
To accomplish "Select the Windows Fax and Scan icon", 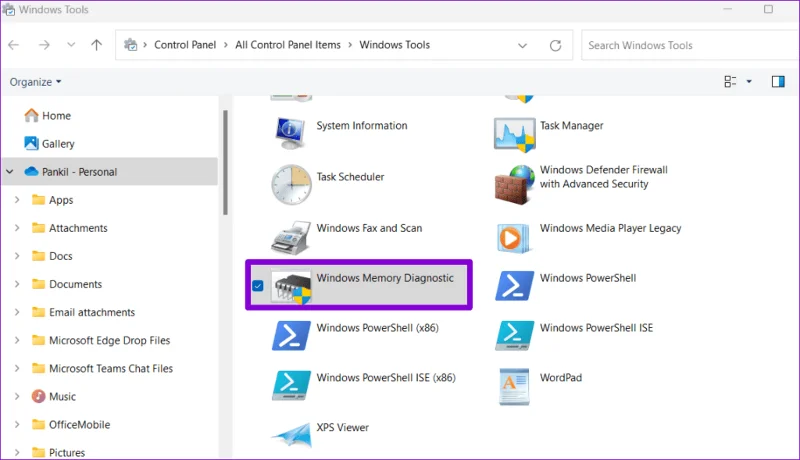I will pyautogui.click(x=291, y=238).
